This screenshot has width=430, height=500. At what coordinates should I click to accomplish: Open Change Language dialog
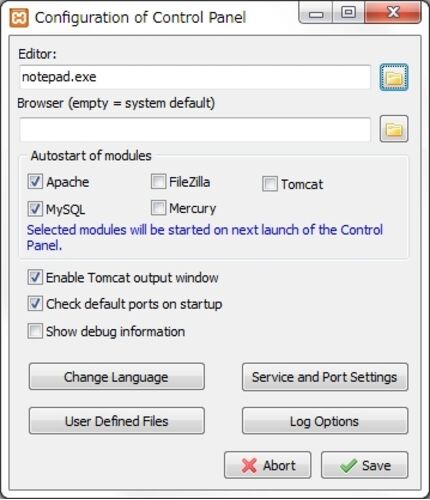[x=117, y=377]
